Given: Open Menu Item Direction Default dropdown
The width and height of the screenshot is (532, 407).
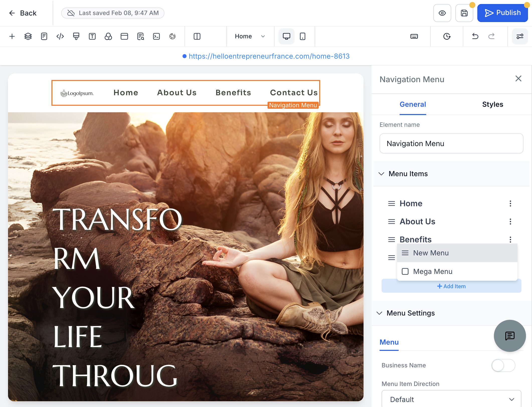Looking at the screenshot, I should coord(451,399).
